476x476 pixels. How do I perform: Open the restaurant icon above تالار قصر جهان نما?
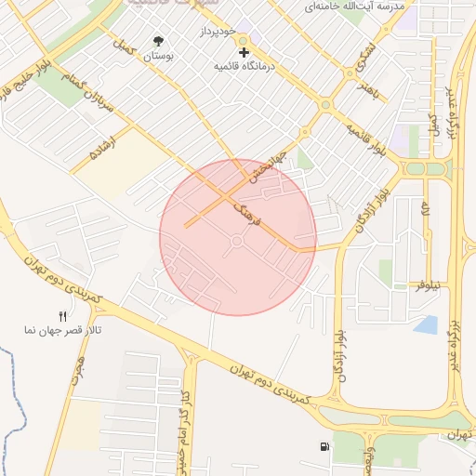63,316
